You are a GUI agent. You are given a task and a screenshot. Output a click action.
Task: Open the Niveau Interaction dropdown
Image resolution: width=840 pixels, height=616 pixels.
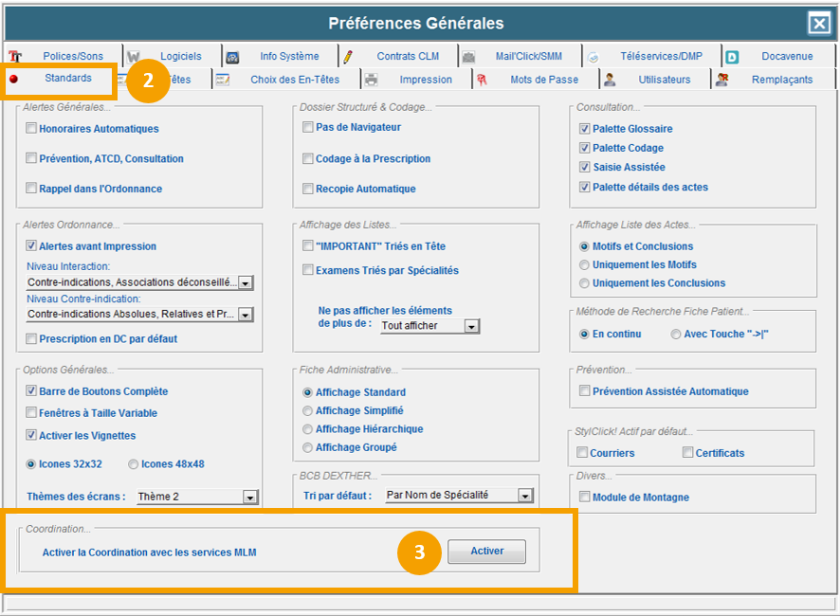point(245,283)
